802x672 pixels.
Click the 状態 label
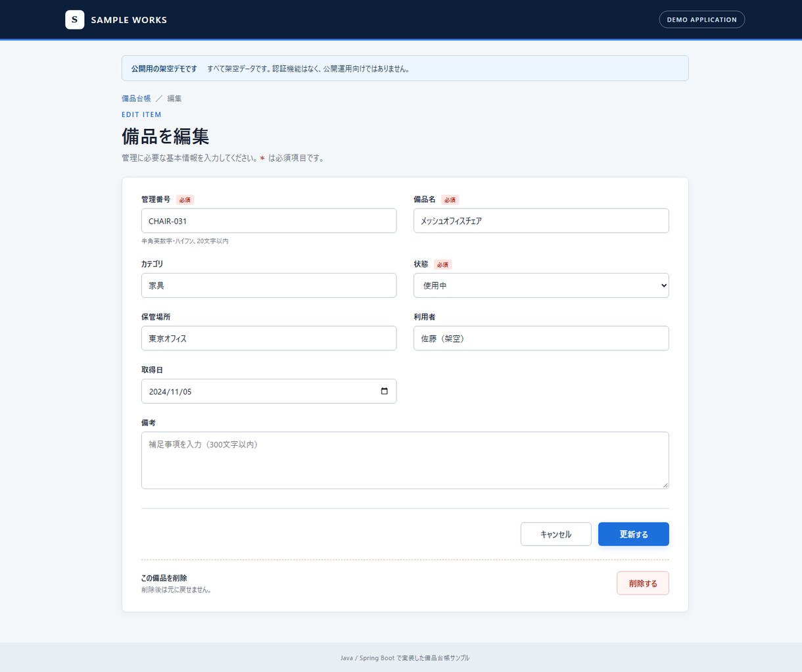click(x=421, y=264)
